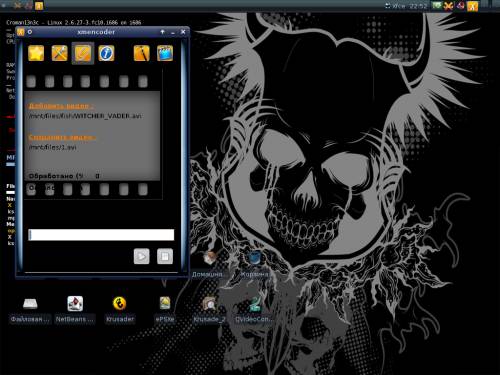
Task: Click the orange add video link
Action: click(x=61, y=106)
